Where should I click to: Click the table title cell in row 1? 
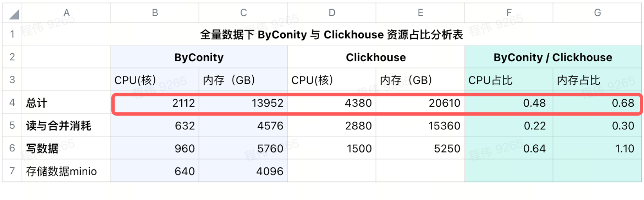click(x=331, y=35)
